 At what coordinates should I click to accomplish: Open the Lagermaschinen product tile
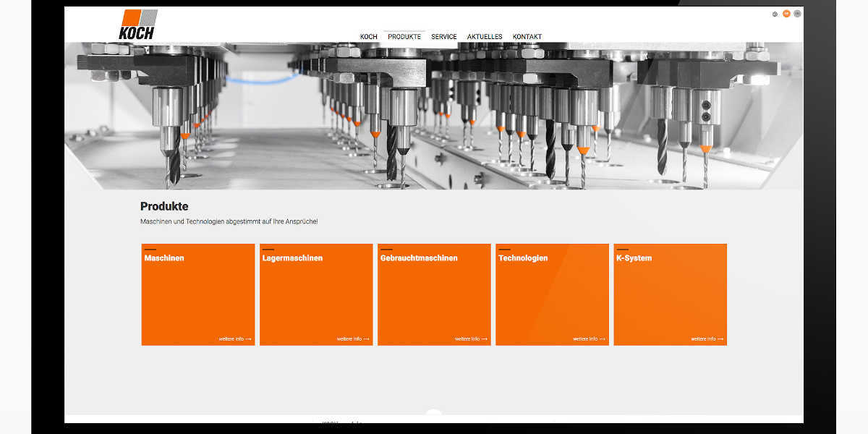316,294
